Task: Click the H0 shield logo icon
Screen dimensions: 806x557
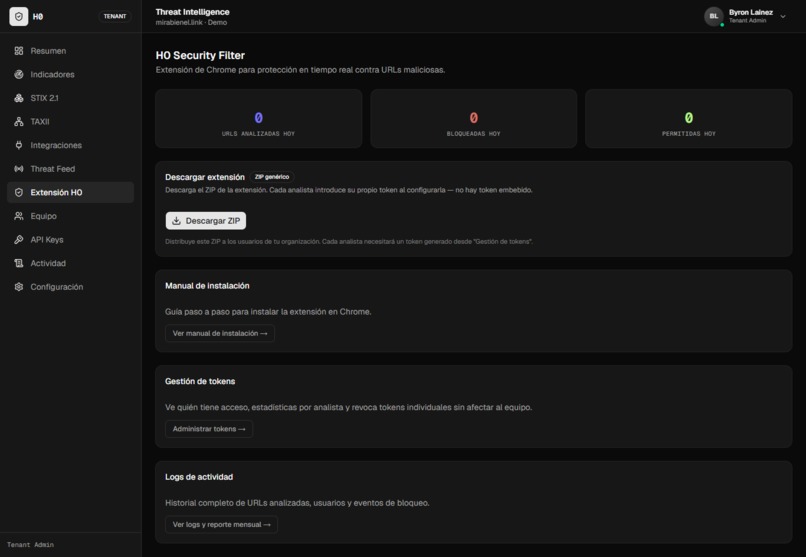Action: [19, 16]
